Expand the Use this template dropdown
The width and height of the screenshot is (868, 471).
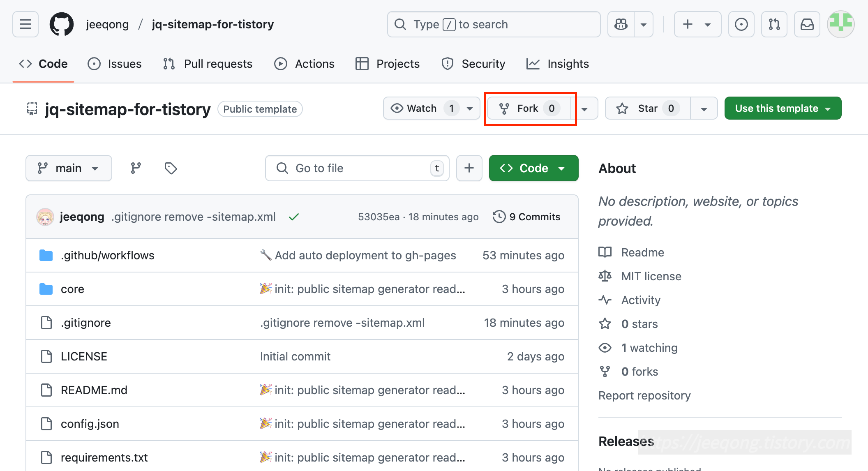(783, 109)
